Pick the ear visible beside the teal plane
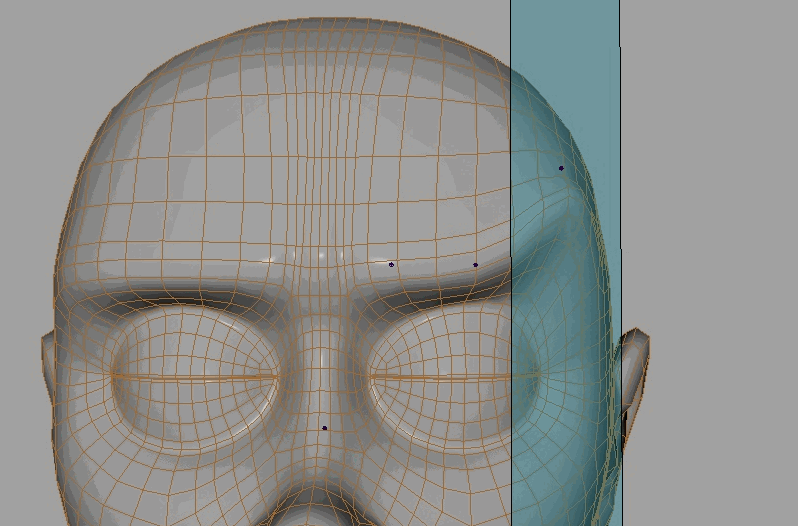 [x=634, y=377]
